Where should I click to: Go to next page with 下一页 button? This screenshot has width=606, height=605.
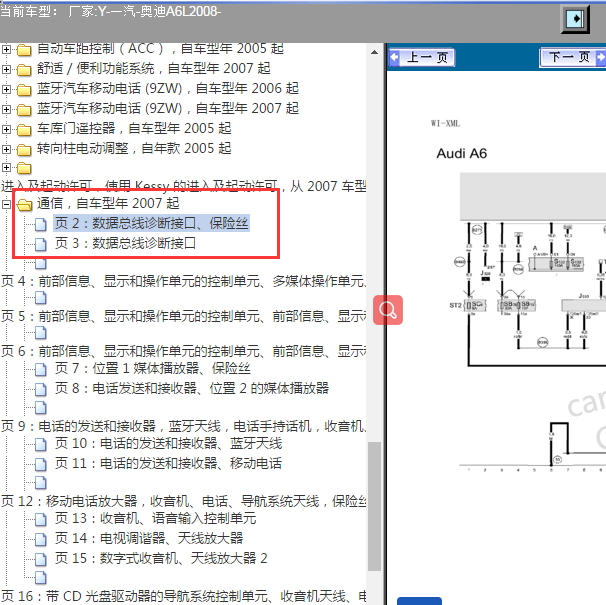pyautogui.click(x=572, y=58)
